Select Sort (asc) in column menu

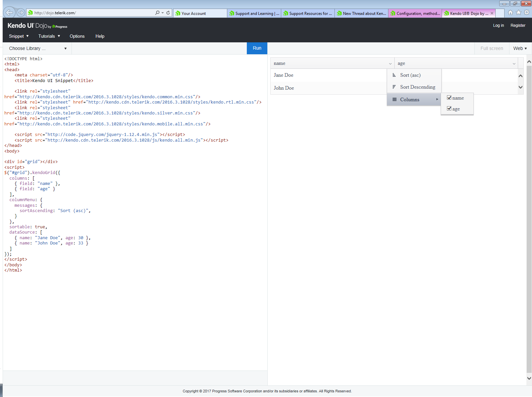[410, 75]
